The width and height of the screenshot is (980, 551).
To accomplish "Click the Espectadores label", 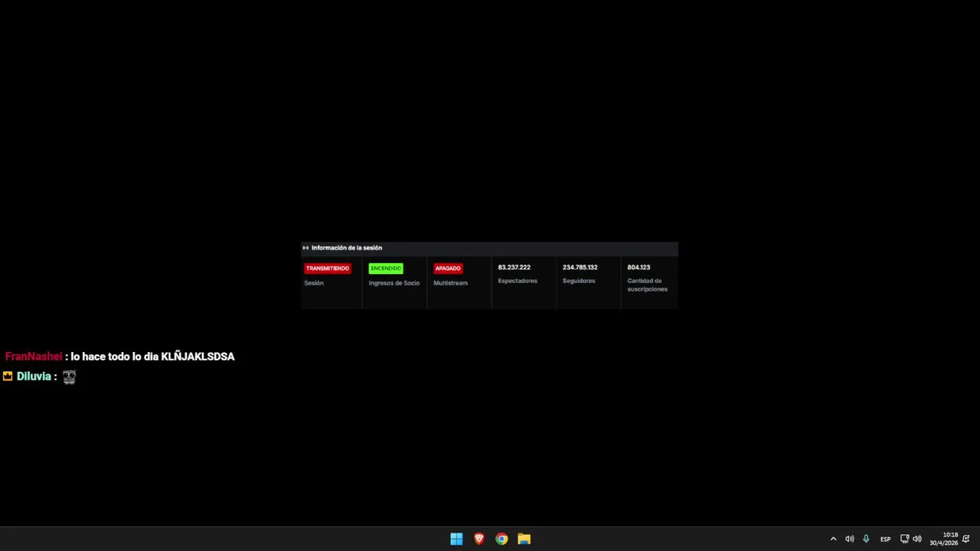I will [x=518, y=281].
